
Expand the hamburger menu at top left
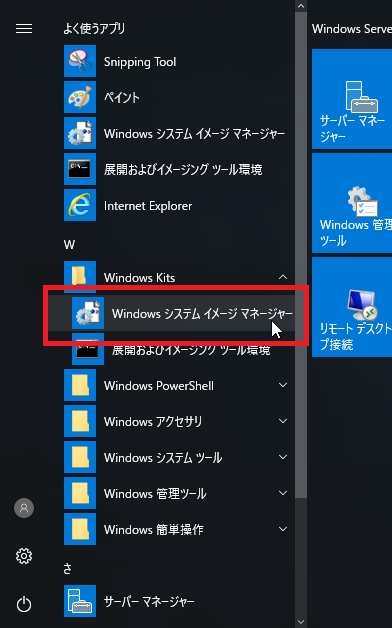[x=24, y=29]
